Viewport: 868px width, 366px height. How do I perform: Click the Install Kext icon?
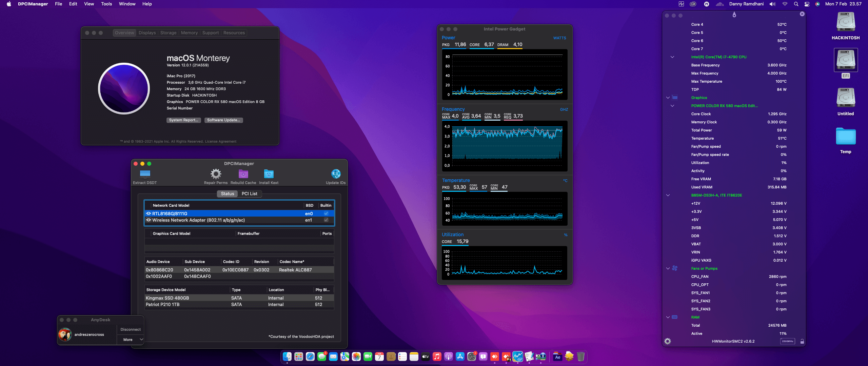[269, 175]
